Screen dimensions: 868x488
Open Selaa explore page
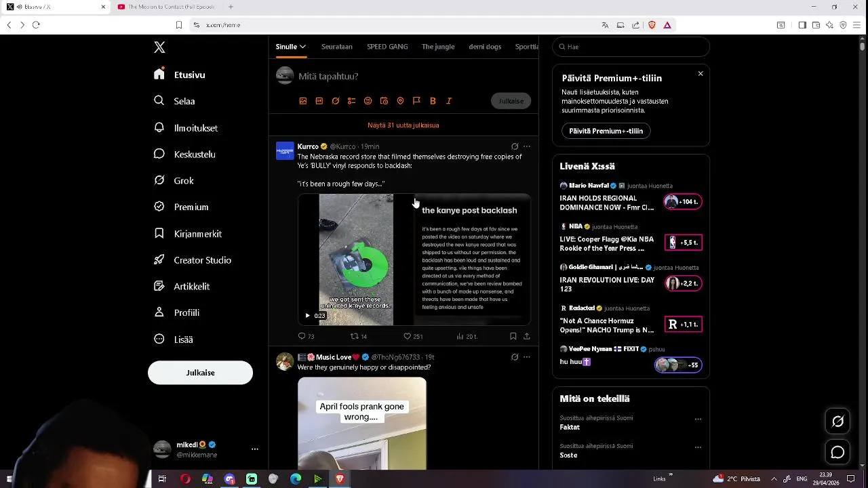175,101
